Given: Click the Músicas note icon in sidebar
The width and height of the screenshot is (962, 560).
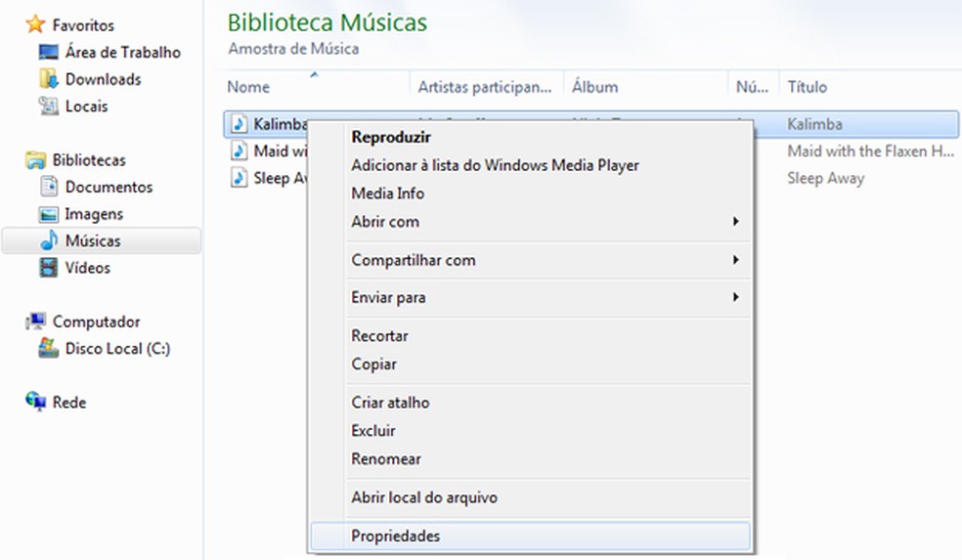Looking at the screenshot, I should [x=49, y=240].
